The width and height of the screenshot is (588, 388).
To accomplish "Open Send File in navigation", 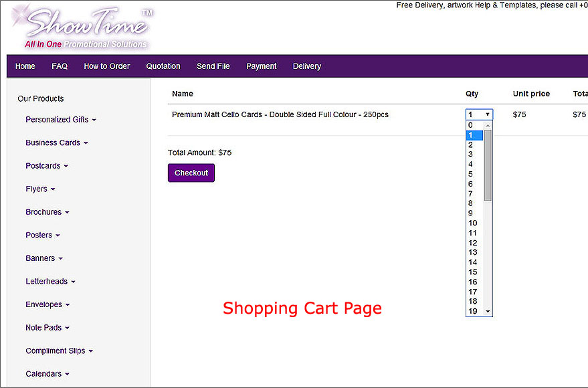I will point(213,66).
